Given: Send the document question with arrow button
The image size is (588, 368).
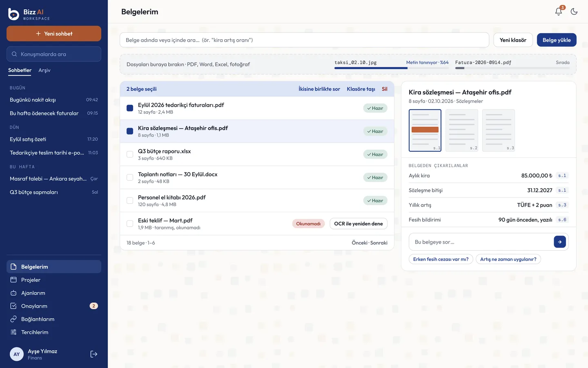Looking at the screenshot, I should point(560,242).
